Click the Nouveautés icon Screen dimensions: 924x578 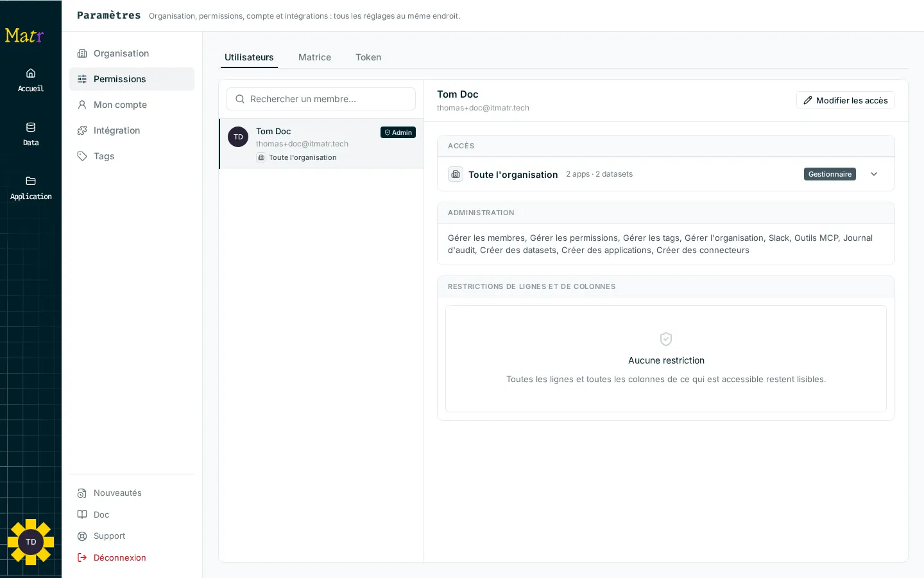point(82,493)
